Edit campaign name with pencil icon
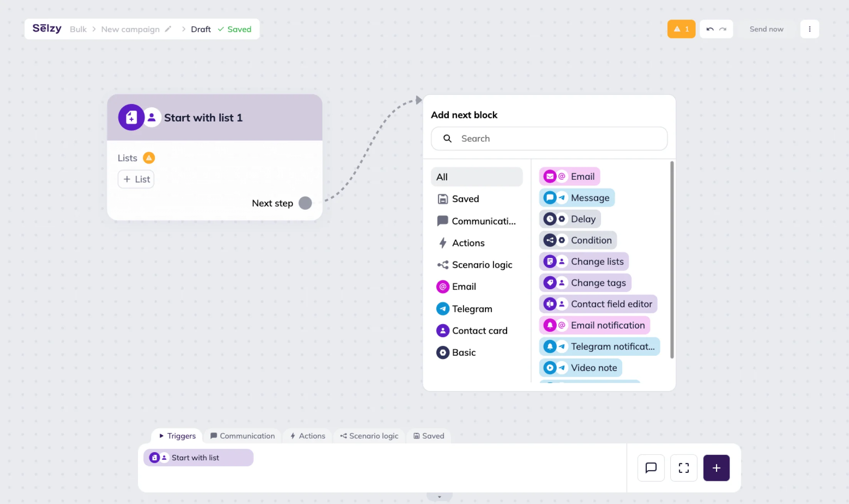Screen dimensions: 849x504 pyautogui.click(x=168, y=29)
